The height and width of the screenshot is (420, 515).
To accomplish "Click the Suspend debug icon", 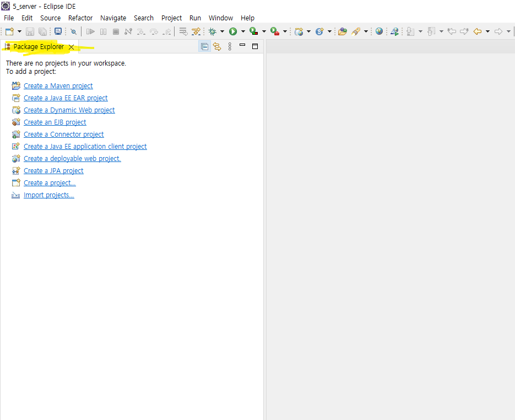I will click(103, 31).
